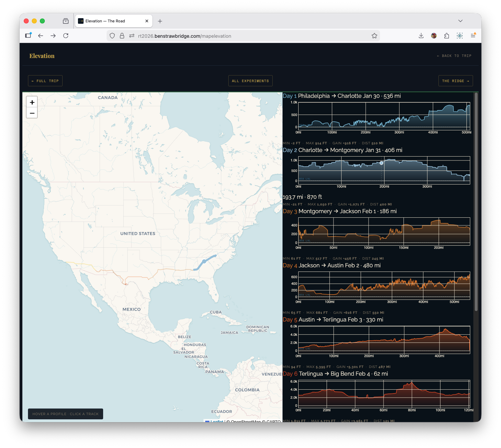The image size is (501, 448).
Task: Open the sidebar icon left of the back arrow
Action: coord(28,36)
